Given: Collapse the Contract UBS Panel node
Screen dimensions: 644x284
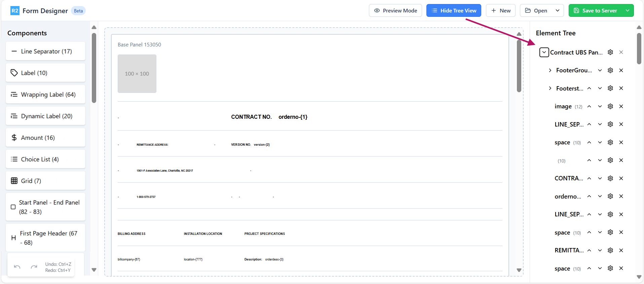Looking at the screenshot, I should click(544, 52).
